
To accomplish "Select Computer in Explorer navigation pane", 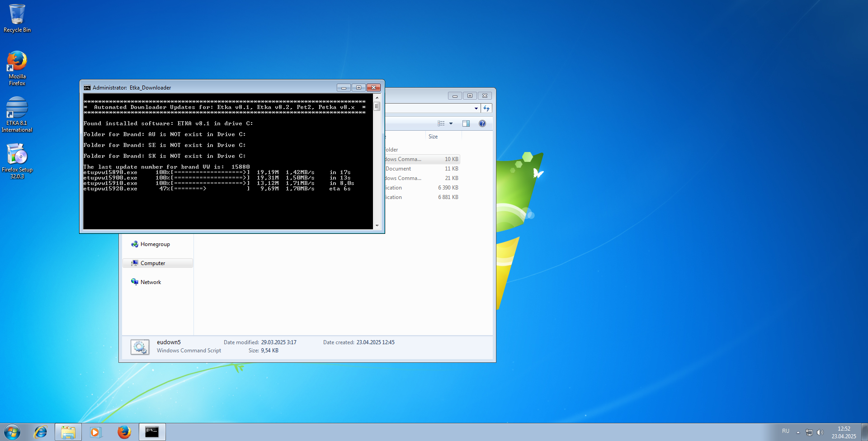I will coord(158,263).
